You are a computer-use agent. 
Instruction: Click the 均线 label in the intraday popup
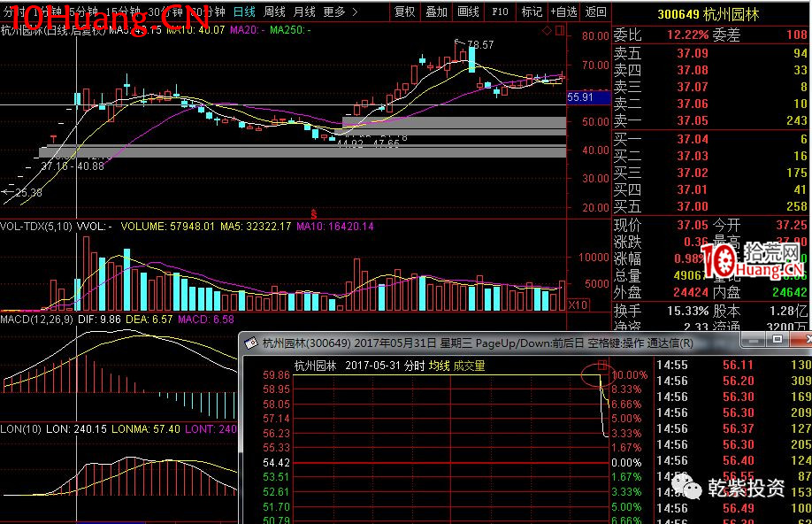439,366
